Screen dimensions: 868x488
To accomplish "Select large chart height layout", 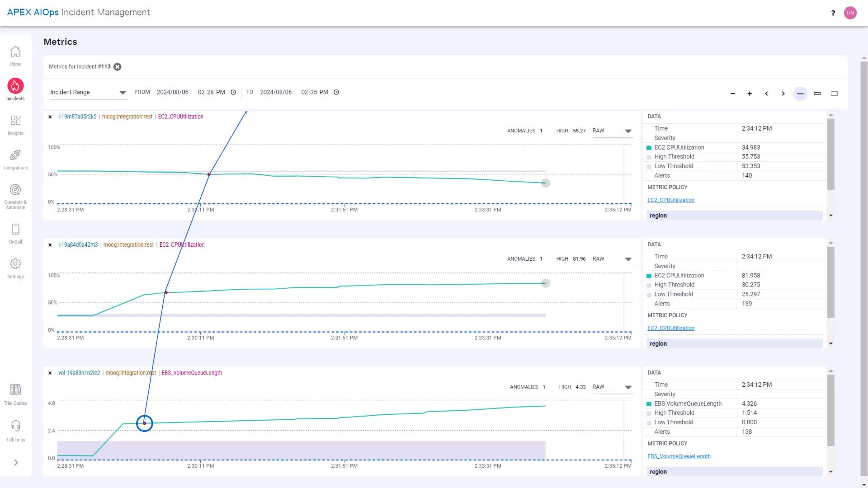I will point(835,94).
